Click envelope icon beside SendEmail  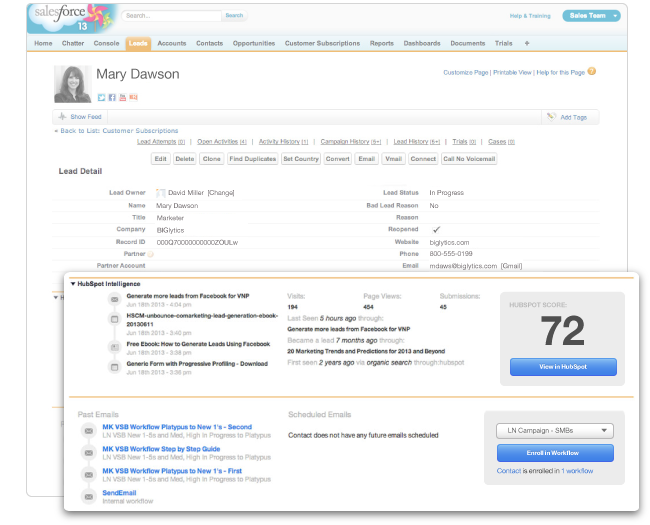point(89,497)
